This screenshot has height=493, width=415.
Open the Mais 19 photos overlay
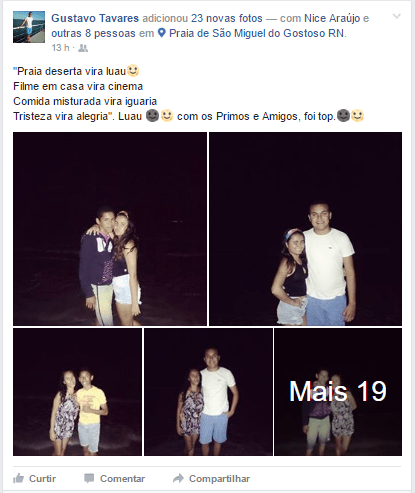[x=338, y=392]
